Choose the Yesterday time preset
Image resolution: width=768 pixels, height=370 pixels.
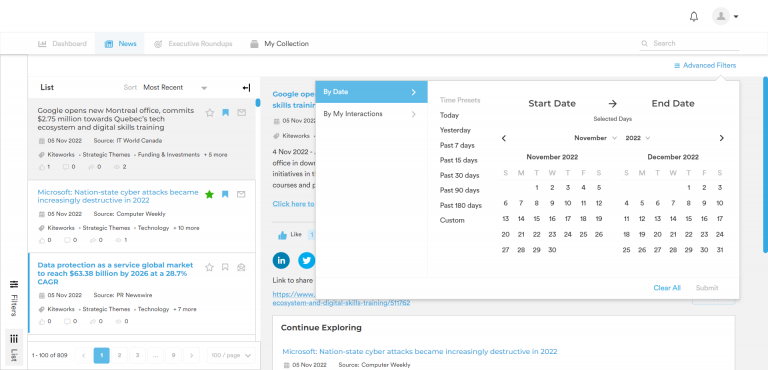pyautogui.click(x=455, y=130)
